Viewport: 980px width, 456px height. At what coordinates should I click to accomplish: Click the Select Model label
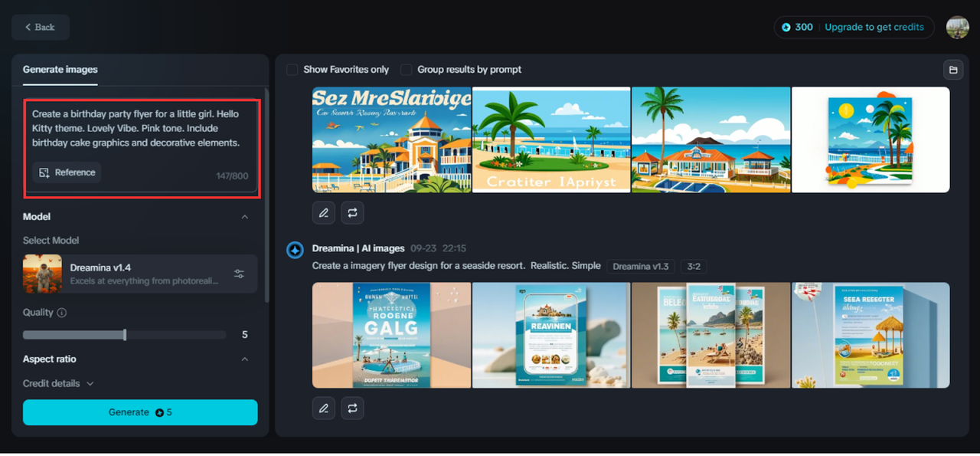(51, 241)
